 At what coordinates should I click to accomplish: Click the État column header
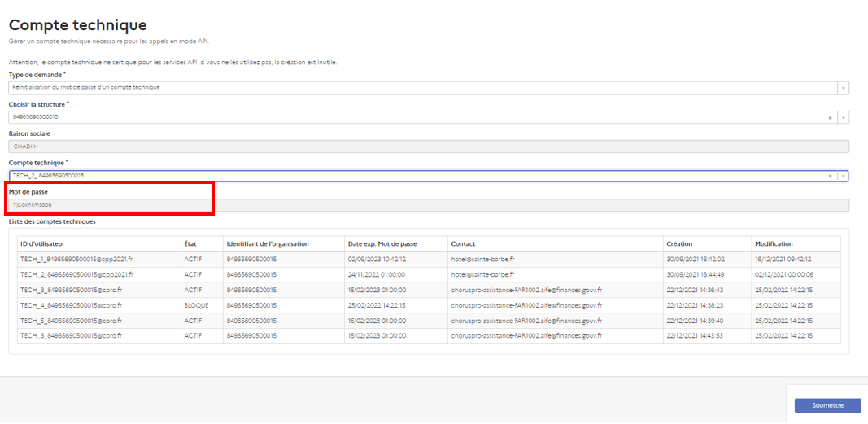[x=192, y=244]
